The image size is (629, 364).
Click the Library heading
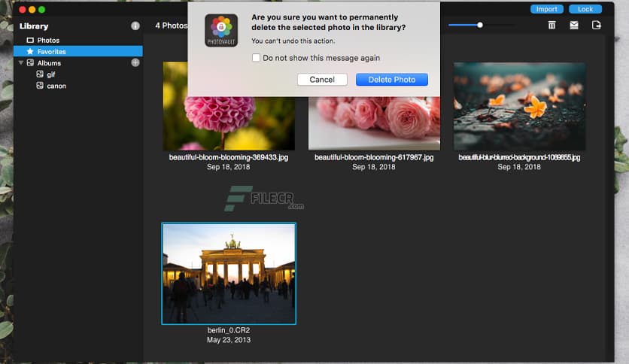pos(34,26)
